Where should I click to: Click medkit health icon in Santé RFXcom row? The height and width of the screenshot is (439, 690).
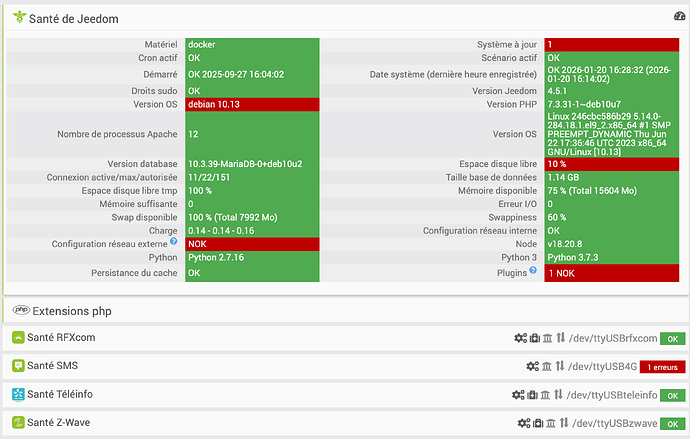(535, 338)
